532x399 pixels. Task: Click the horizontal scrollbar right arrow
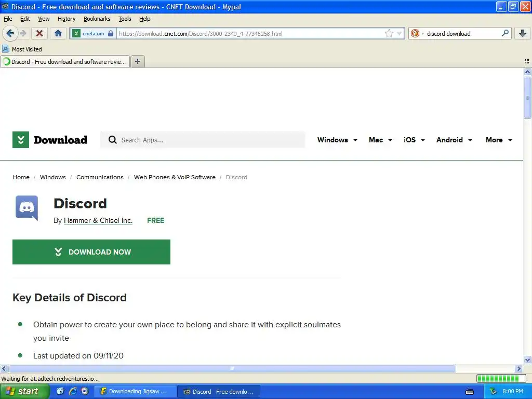click(x=519, y=368)
